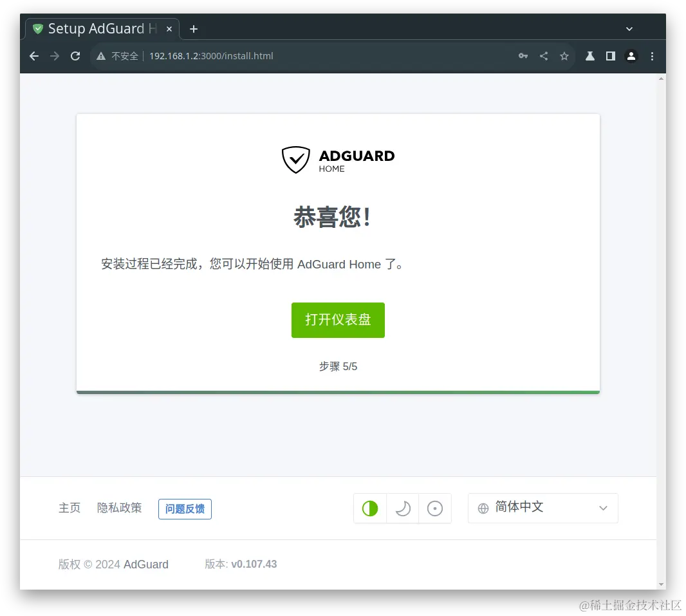The image size is (686, 616).
Task: Click the scrollbar down arrow
Action: click(661, 584)
